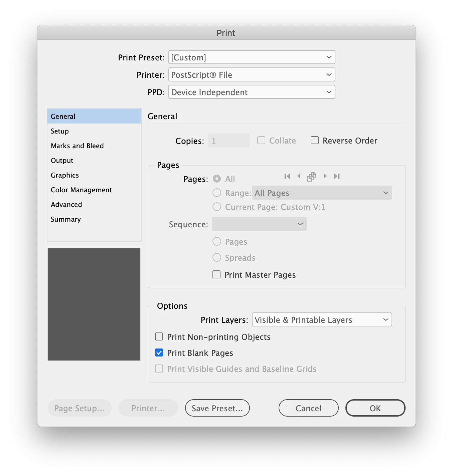Select the All pages radio button
The height and width of the screenshot is (476, 453).
(217, 179)
